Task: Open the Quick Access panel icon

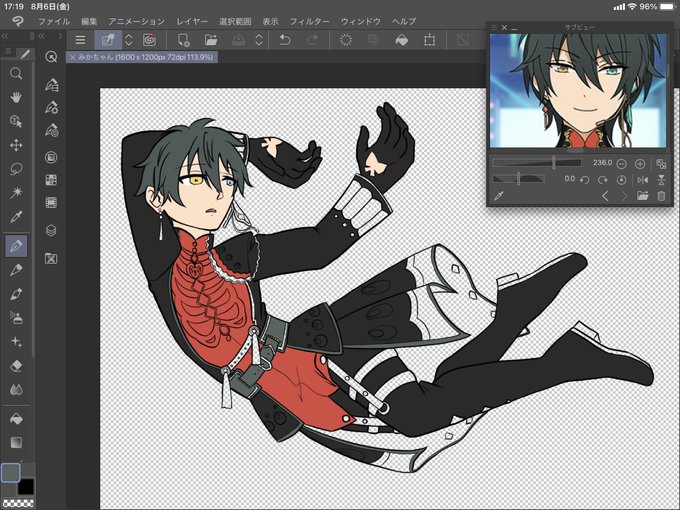Action: click(51, 57)
